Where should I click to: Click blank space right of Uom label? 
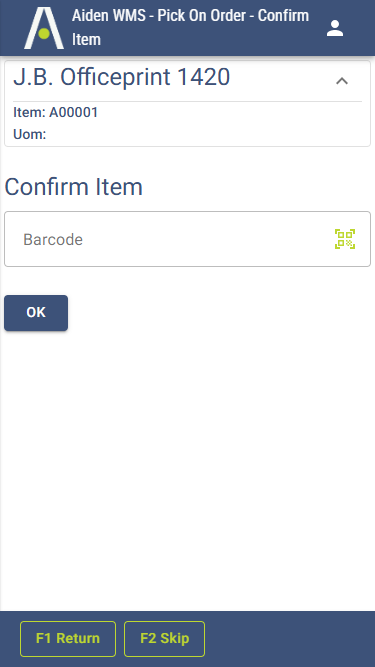click(x=204, y=134)
